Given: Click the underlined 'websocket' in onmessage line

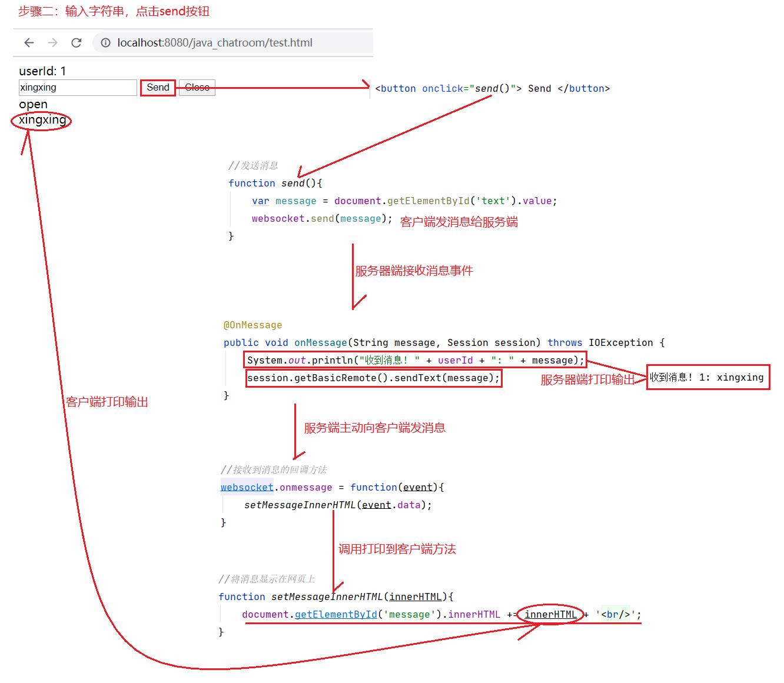Looking at the screenshot, I should pos(247,488).
